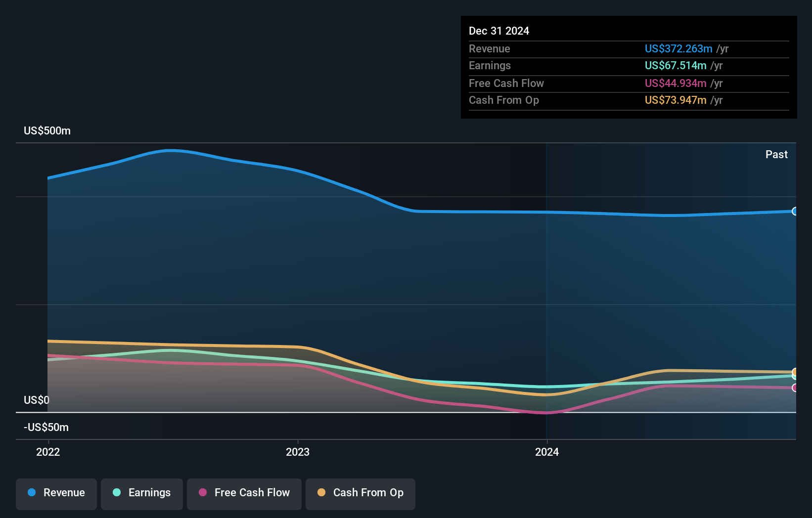Click the US$44.934m free cash flow value
Screen dimensions: 812x518
tap(676, 83)
